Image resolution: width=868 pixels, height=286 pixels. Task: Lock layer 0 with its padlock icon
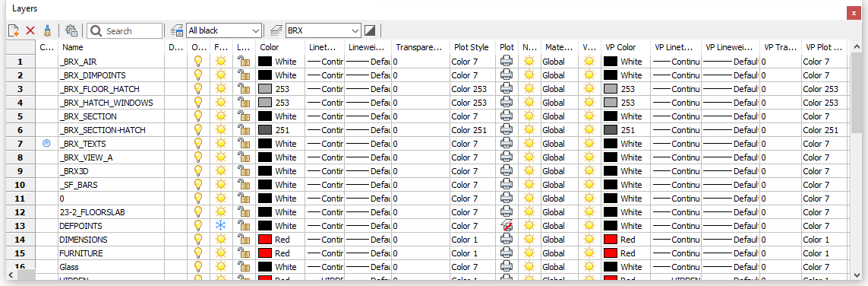coord(244,199)
